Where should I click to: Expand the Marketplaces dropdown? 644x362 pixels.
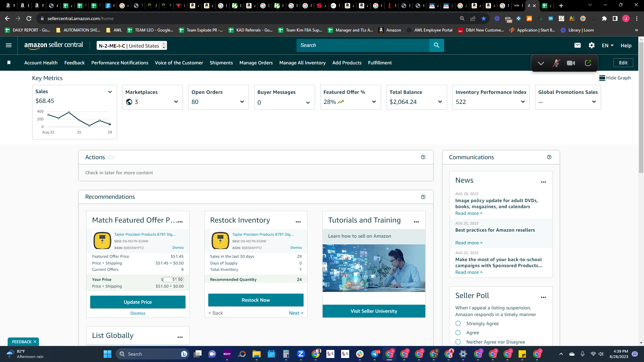[176, 102]
